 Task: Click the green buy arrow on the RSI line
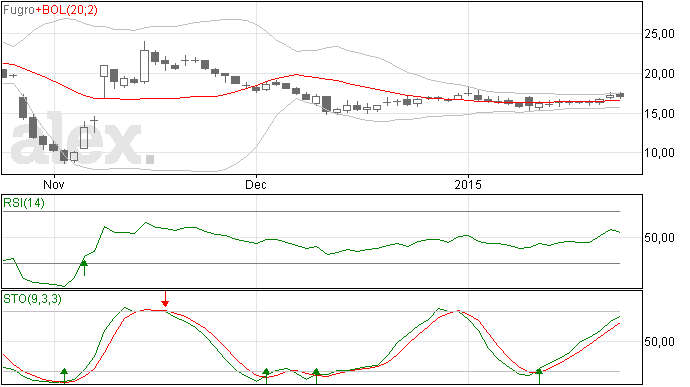coord(84,268)
